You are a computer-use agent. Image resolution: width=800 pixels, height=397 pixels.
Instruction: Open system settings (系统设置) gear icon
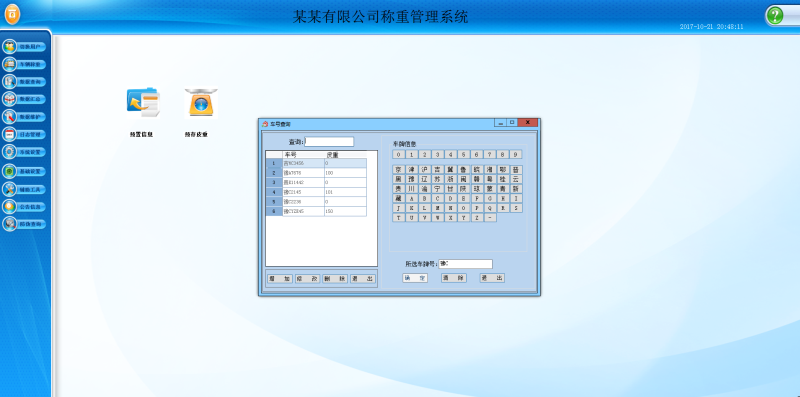[x=9, y=152]
